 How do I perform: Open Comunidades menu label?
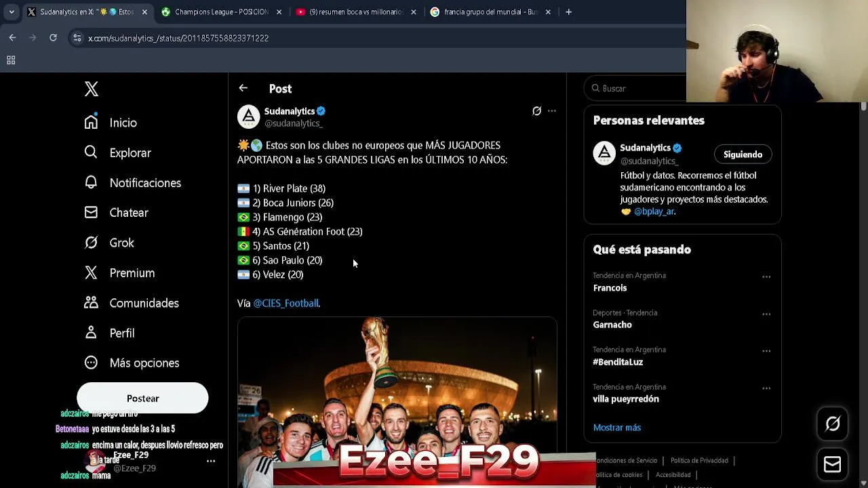pos(144,303)
